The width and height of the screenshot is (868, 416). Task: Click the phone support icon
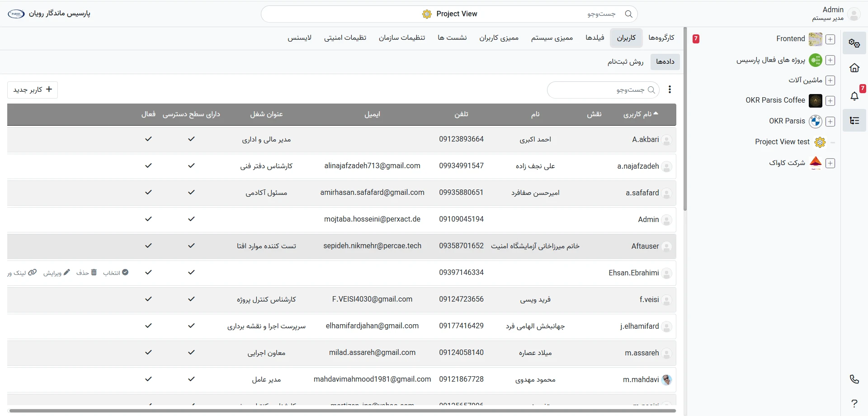(854, 379)
